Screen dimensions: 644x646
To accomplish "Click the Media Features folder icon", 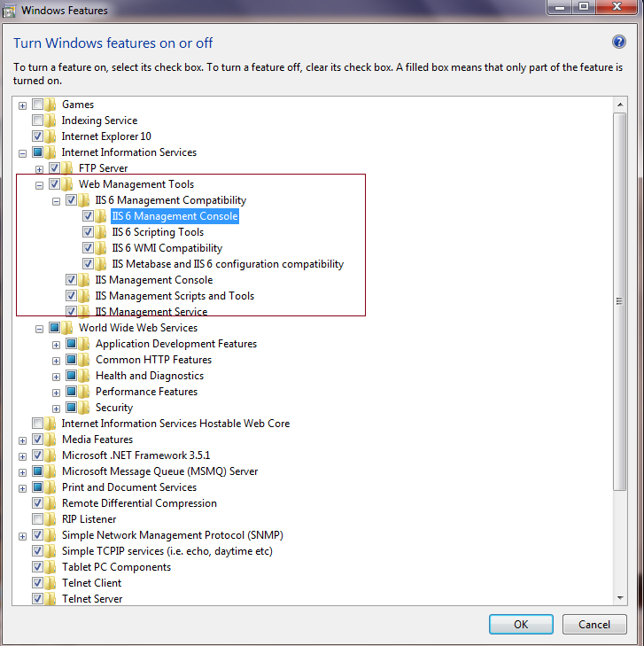I will [x=50, y=440].
